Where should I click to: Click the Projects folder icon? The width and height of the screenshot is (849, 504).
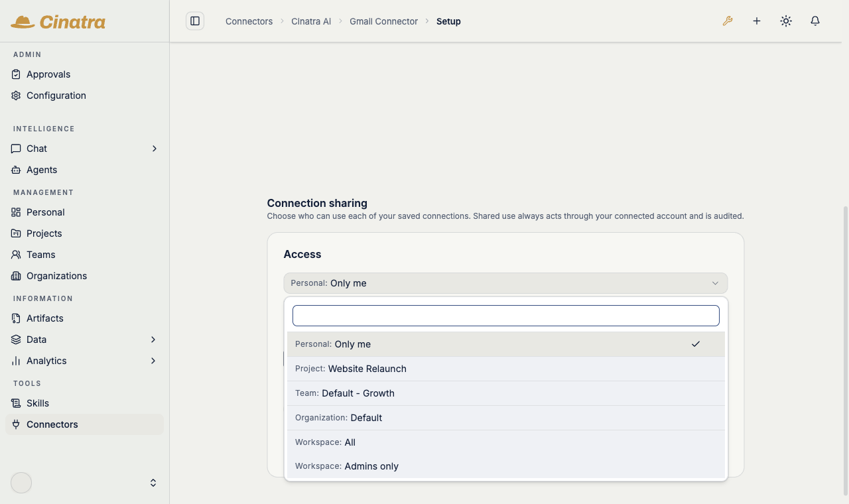coord(16,233)
